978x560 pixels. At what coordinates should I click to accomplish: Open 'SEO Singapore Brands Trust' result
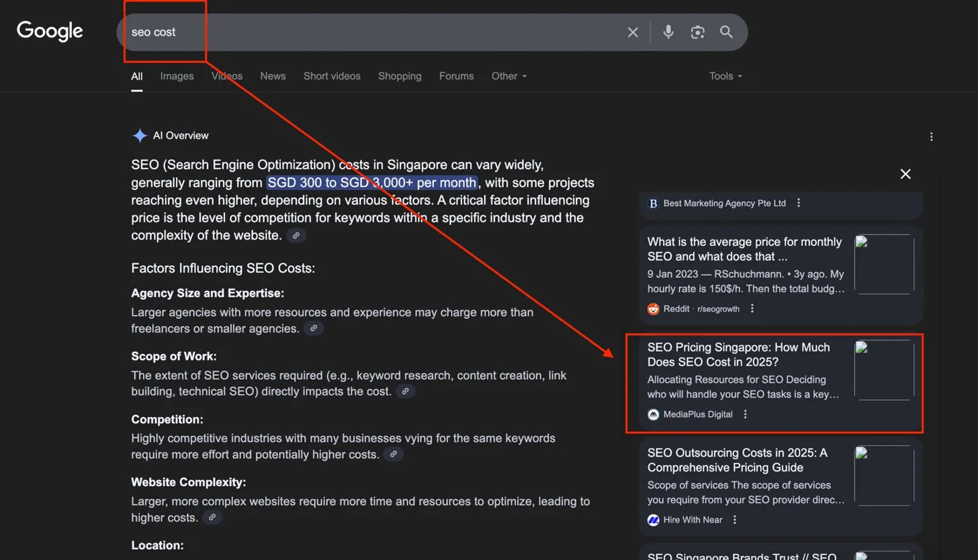pyautogui.click(x=742, y=555)
